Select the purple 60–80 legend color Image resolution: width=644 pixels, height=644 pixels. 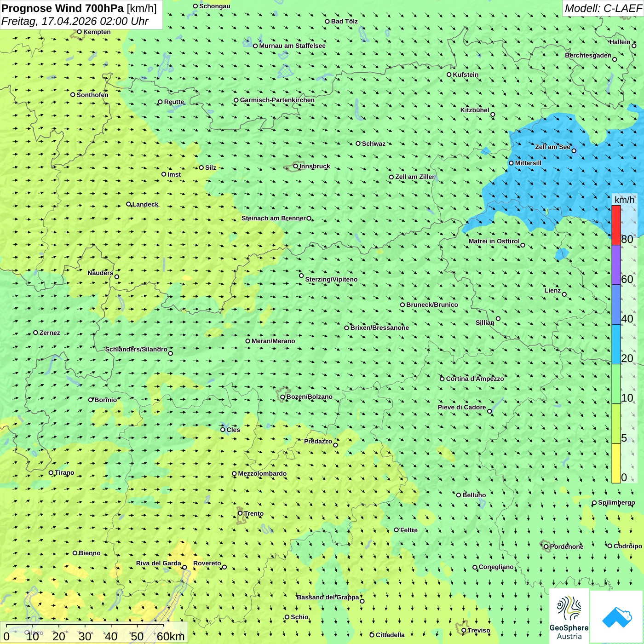click(616, 265)
